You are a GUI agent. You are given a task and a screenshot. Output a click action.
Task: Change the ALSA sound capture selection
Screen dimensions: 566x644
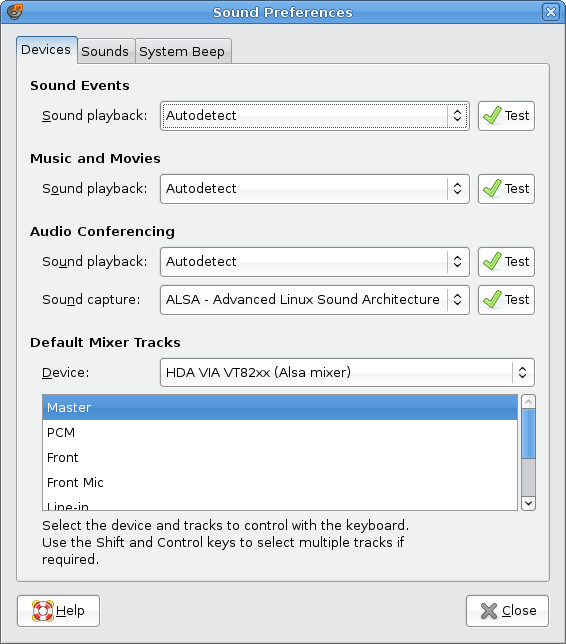pos(315,300)
